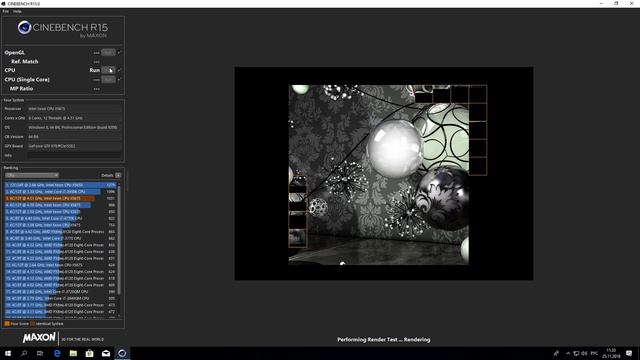Screen dimensions: 640x360
Task: Open the taskbar clock and date
Action: 611,353
